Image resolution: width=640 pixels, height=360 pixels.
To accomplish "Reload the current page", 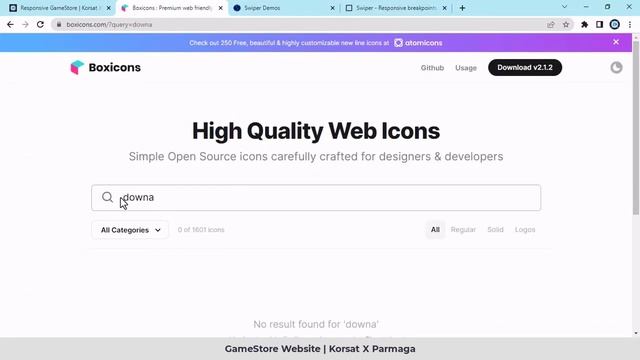I will point(40,24).
